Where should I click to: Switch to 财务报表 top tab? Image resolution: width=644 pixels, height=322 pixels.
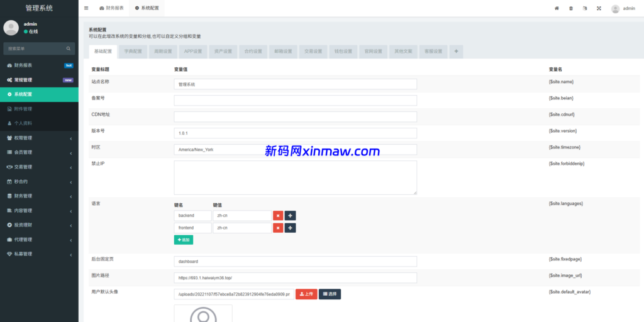[111, 8]
